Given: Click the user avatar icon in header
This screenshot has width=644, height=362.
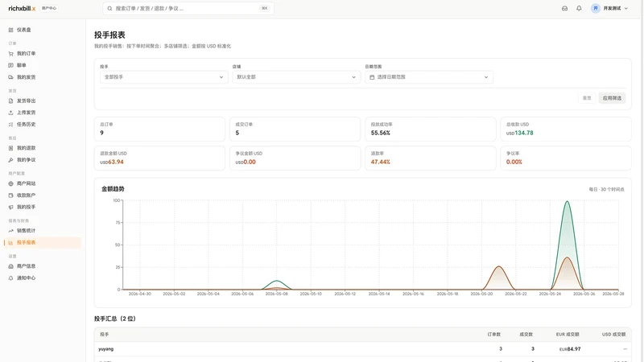Looking at the screenshot, I should click(x=595, y=8).
